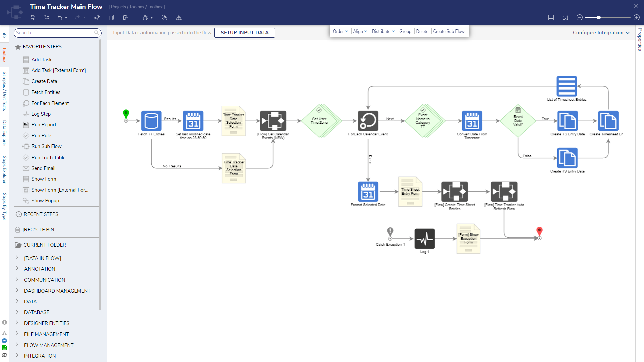
Task: Open the Properties side tab
Action: (x=640, y=40)
